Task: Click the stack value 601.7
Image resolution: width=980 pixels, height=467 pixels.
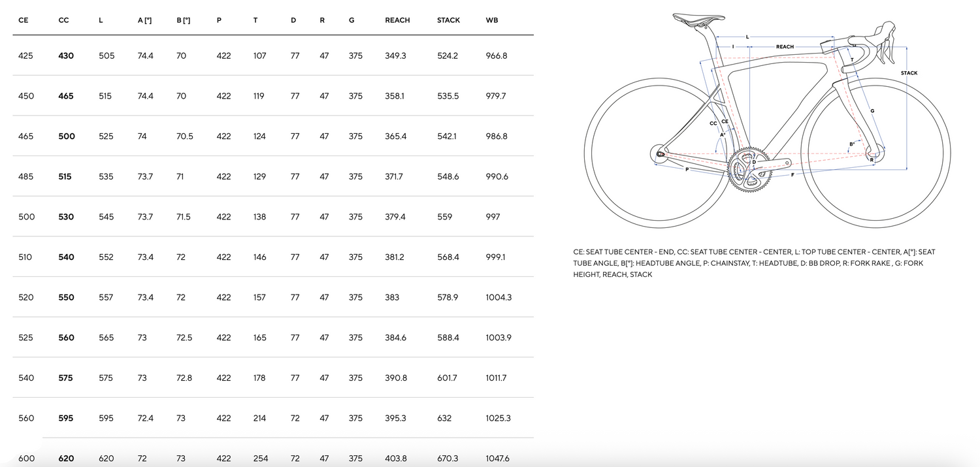Action: [448, 378]
